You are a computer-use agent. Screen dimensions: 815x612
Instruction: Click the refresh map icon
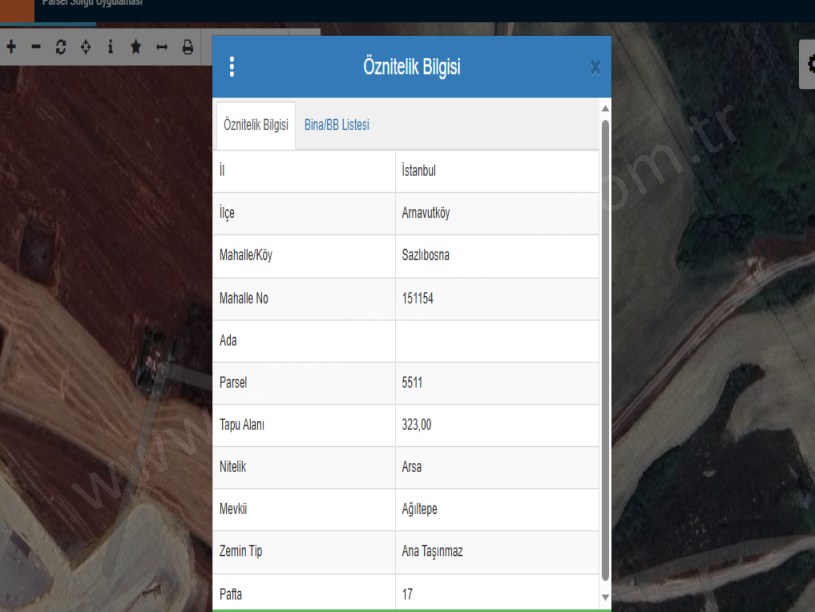pyautogui.click(x=61, y=47)
